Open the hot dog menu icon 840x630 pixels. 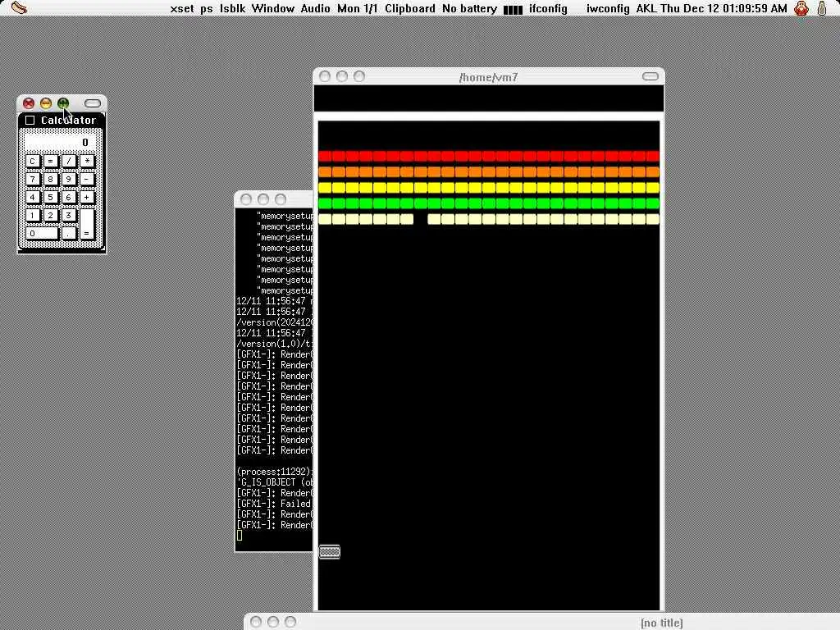(x=19, y=8)
